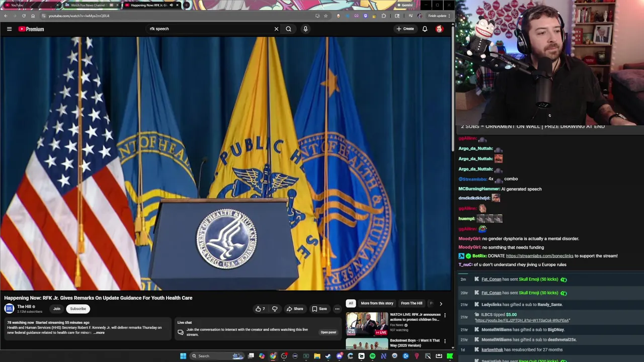The image size is (644, 362).
Task: Open the live chat panel
Action: point(329,332)
